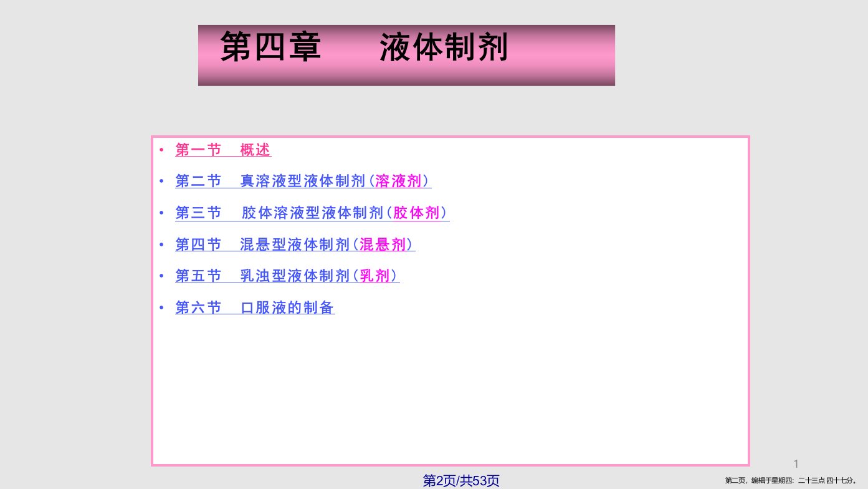Click the highlighted 乳剂 text
This screenshot has height=489, width=868.
pyautogui.click(x=376, y=276)
